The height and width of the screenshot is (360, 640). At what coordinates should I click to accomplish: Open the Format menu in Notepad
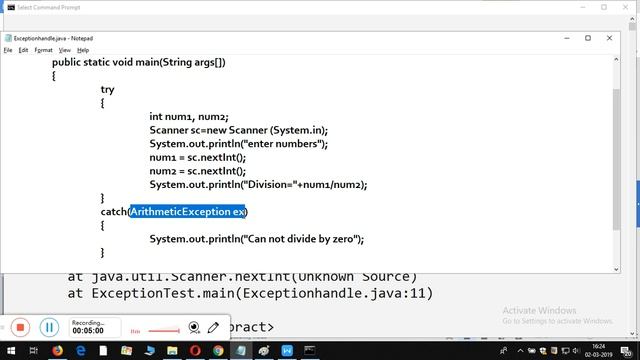tap(43, 50)
